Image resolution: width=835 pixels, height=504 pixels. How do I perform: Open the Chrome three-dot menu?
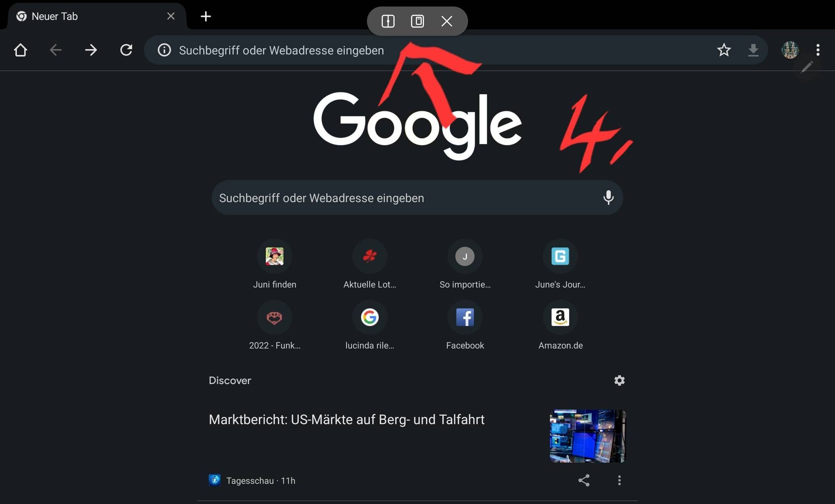[818, 50]
